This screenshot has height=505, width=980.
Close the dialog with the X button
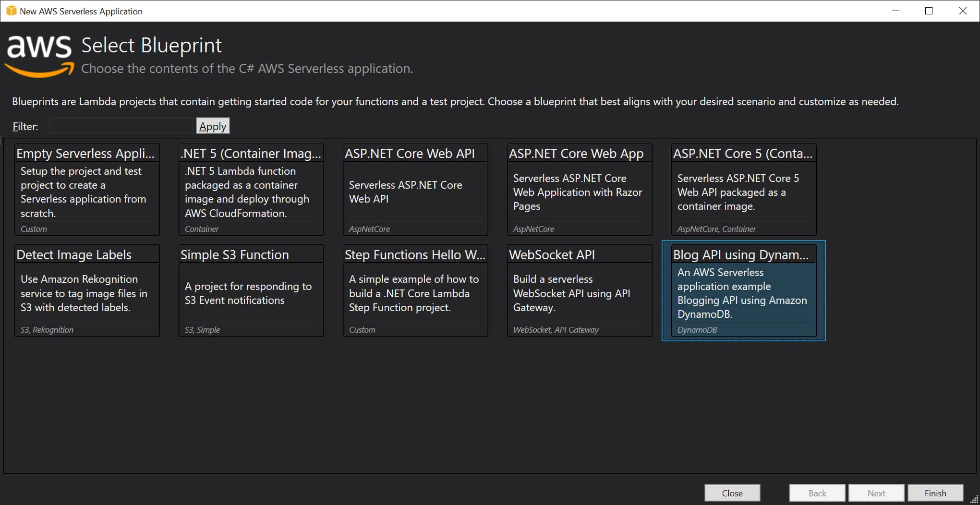[963, 11]
